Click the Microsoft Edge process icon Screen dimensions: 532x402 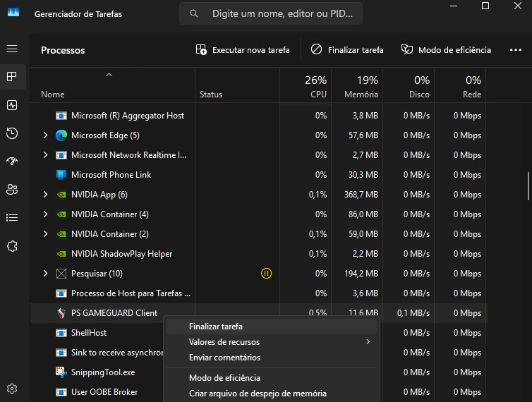[x=61, y=135]
